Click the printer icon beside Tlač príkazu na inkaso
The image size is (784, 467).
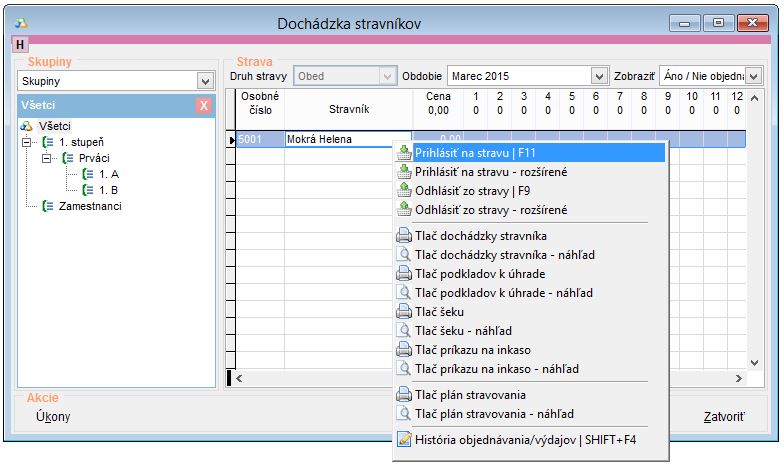pyautogui.click(x=403, y=350)
